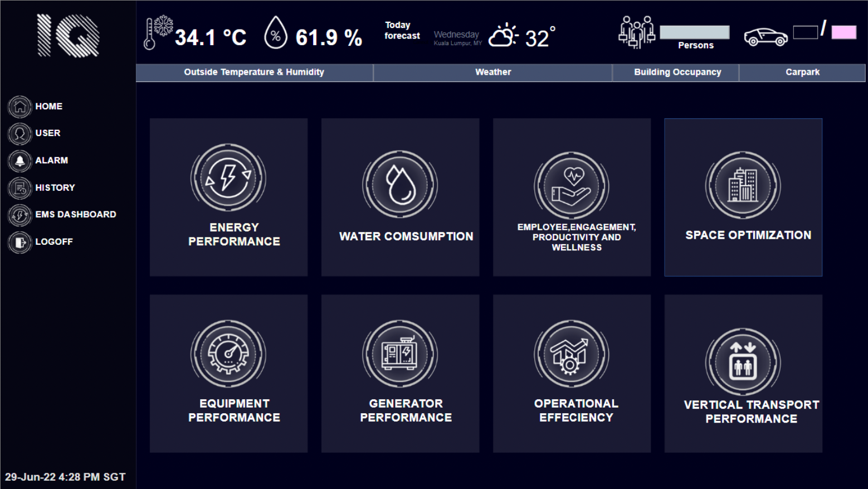The height and width of the screenshot is (489, 868).
Task: Open the Generator Performance tile
Action: [400, 372]
